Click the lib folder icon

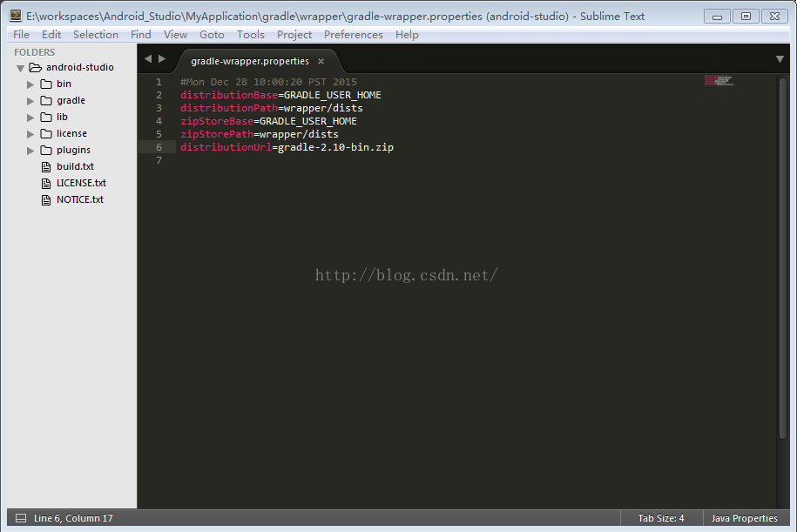click(46, 117)
